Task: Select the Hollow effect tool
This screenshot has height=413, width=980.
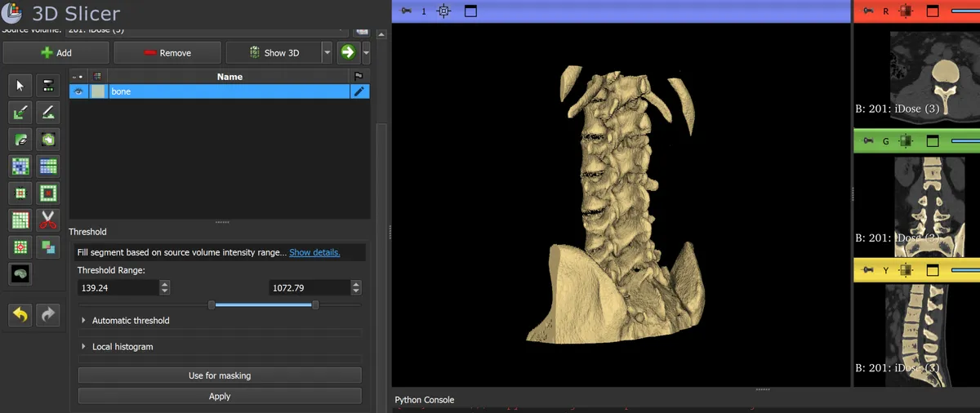Action: pyautogui.click(x=48, y=193)
